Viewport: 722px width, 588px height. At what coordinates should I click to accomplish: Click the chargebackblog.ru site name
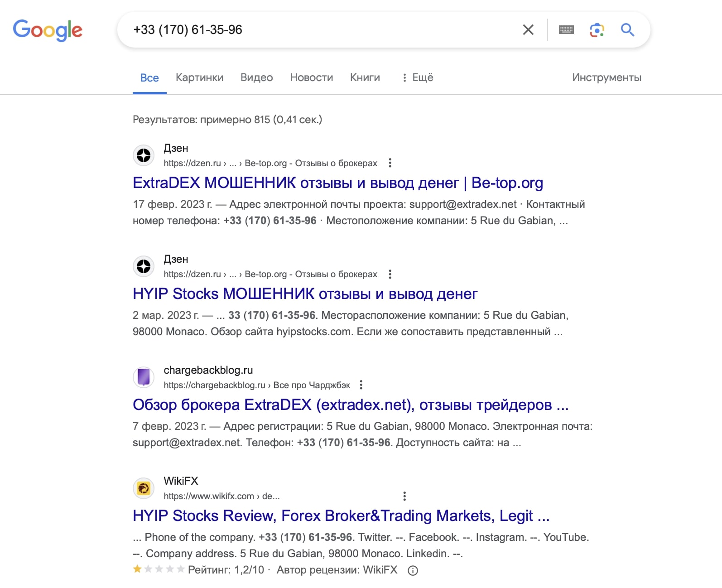208,370
